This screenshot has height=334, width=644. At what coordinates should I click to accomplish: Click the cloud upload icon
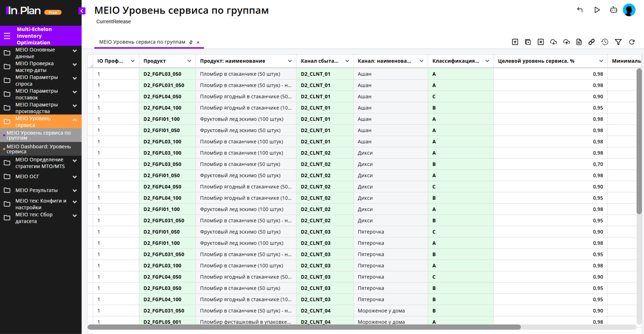tap(566, 42)
